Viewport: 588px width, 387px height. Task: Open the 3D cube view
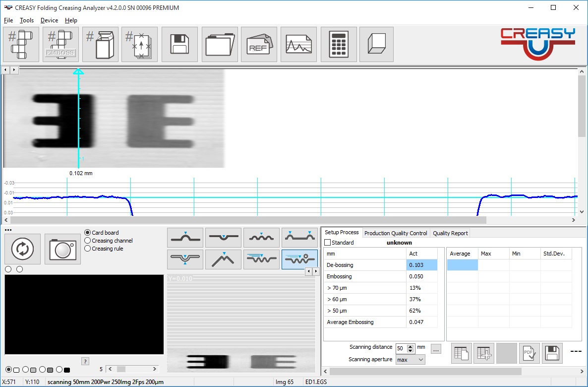click(x=376, y=44)
